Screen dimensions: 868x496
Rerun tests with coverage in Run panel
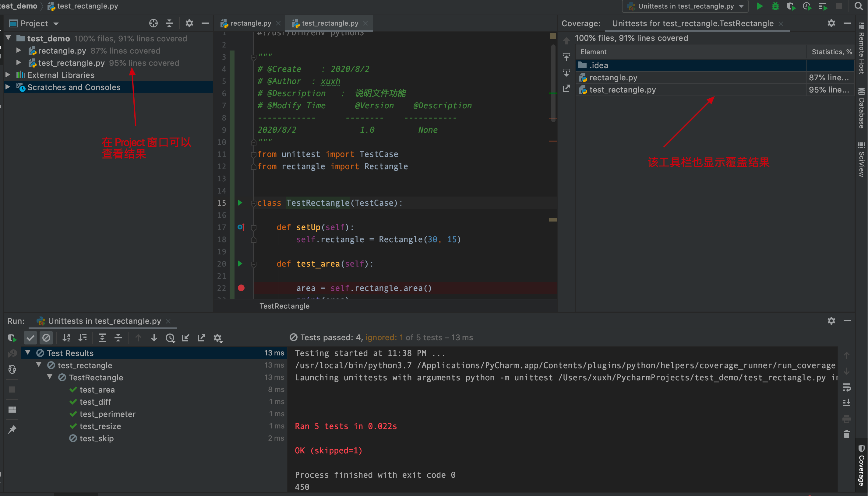(12, 337)
